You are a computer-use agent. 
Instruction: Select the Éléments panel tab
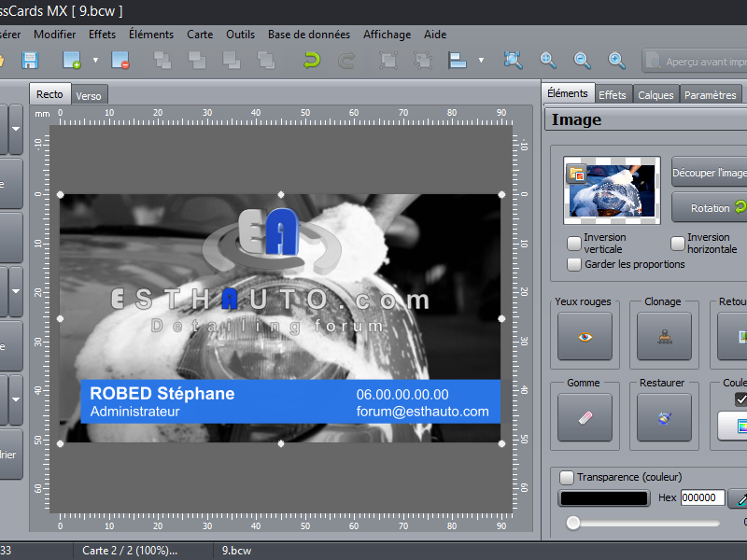coord(568,92)
